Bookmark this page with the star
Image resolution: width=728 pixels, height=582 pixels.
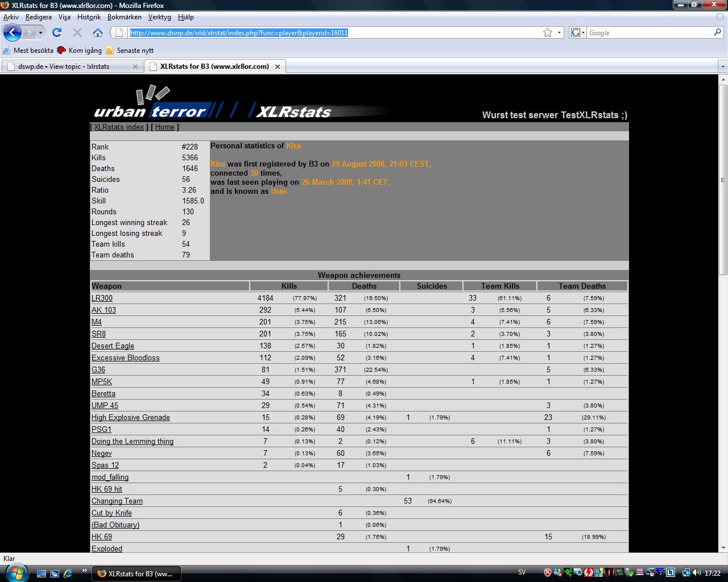(548, 32)
